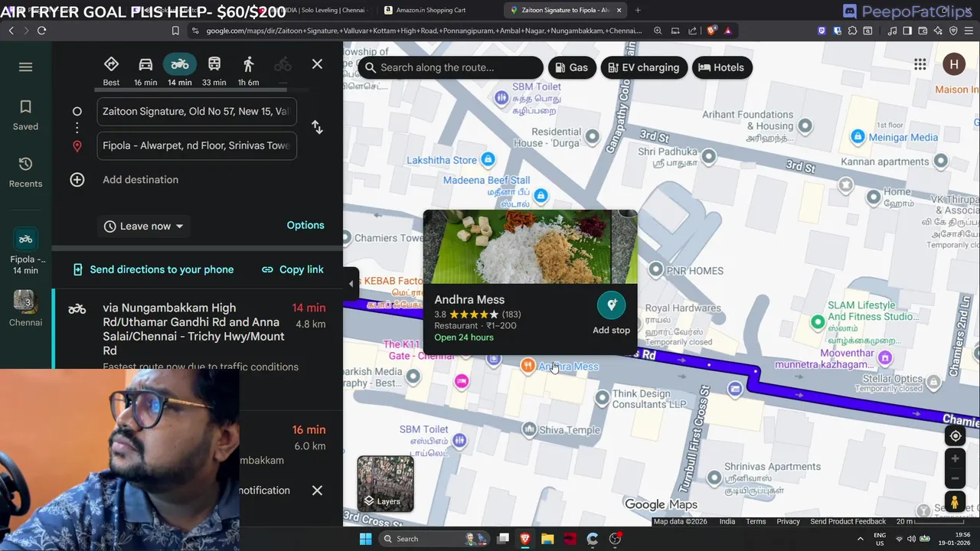980x551 pixels.
Task: Click the SLAM Lifestyle And Fitness Studio pin
Action: click(818, 322)
